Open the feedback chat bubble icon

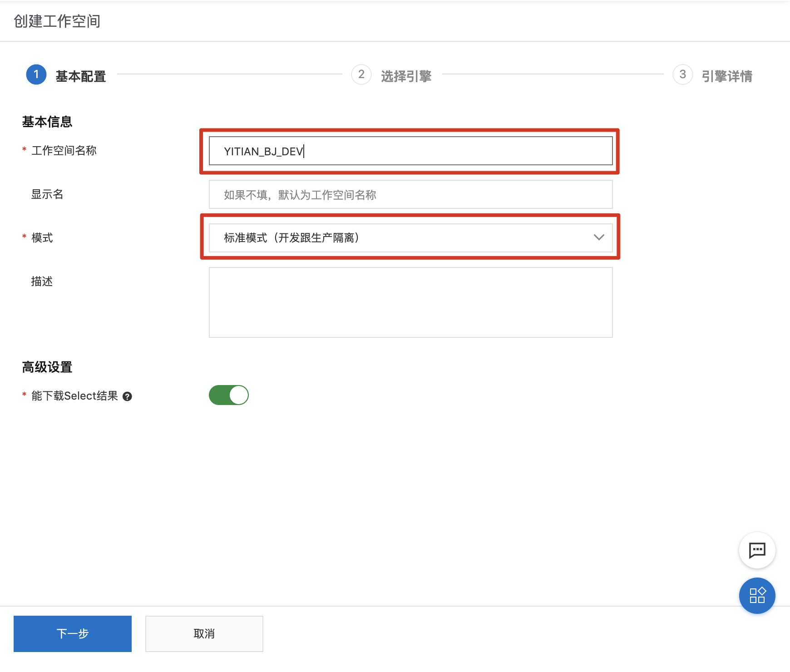click(756, 550)
